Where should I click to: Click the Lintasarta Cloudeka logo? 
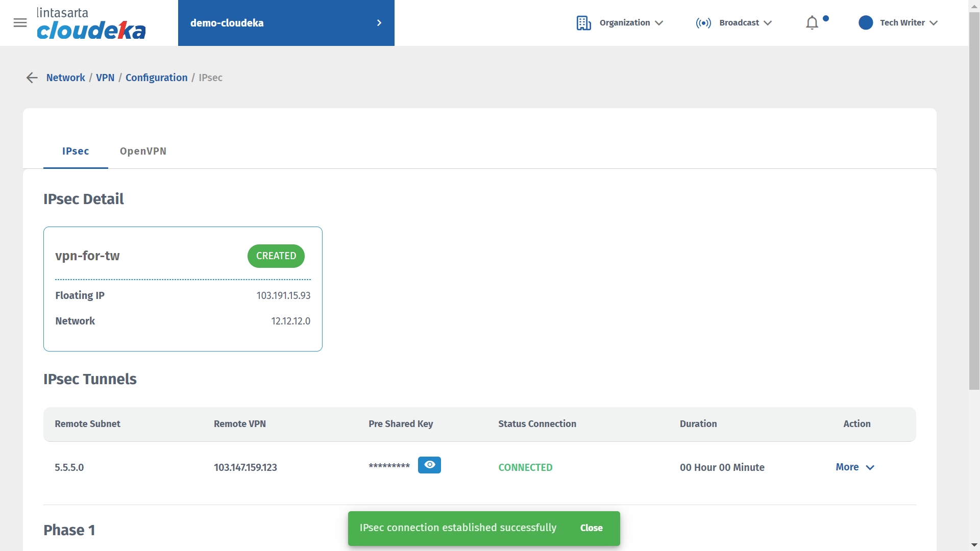click(x=91, y=23)
